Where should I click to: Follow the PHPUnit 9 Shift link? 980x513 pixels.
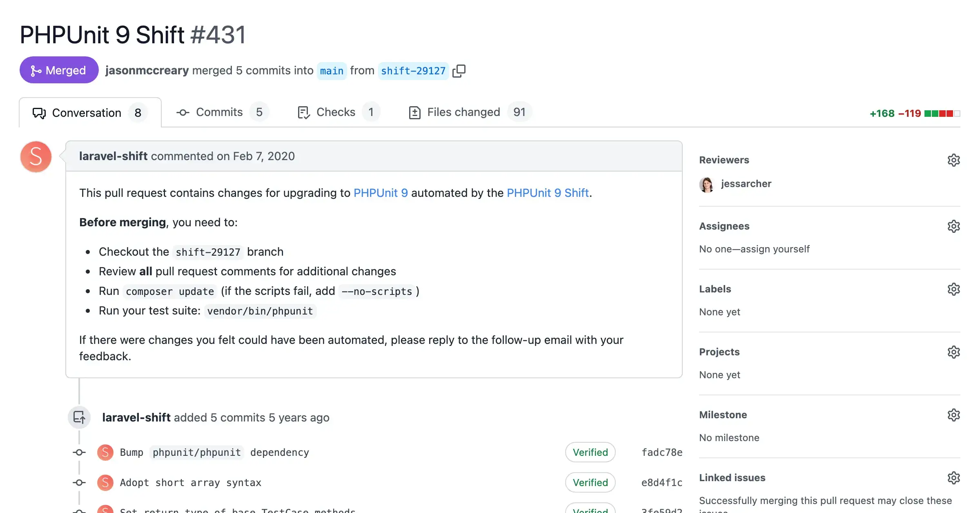548,193
